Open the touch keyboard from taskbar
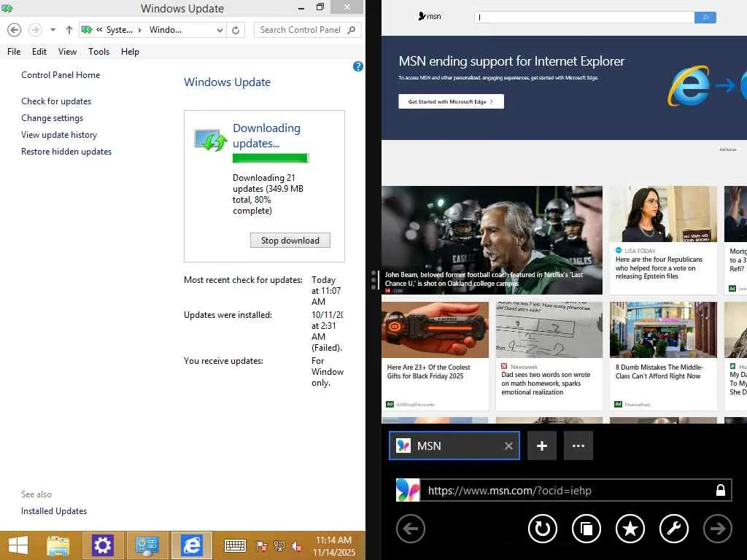Screen dimensions: 747x560 pos(235,546)
